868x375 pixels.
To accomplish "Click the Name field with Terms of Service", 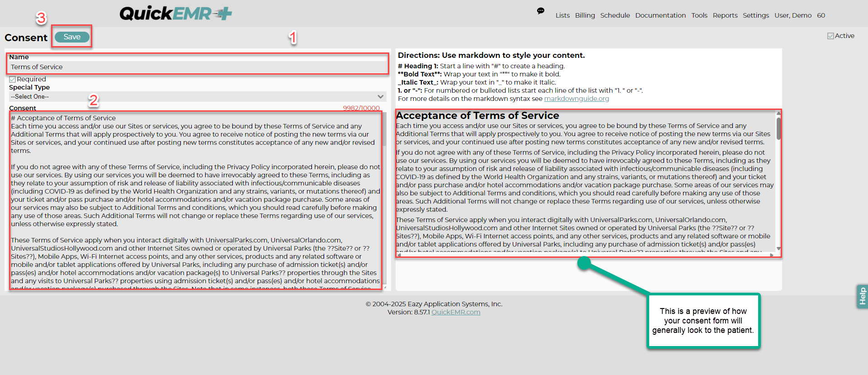I will pyautogui.click(x=198, y=67).
